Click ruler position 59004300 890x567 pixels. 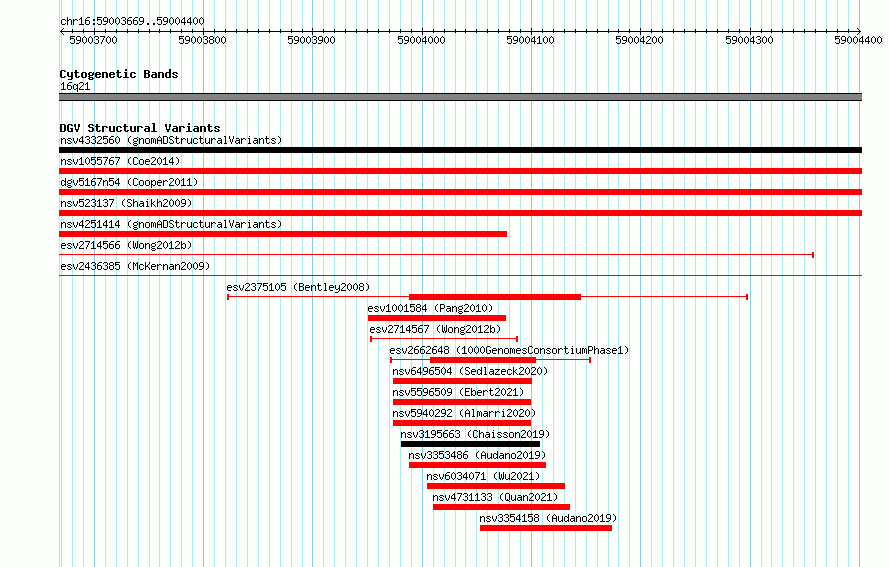click(x=749, y=40)
